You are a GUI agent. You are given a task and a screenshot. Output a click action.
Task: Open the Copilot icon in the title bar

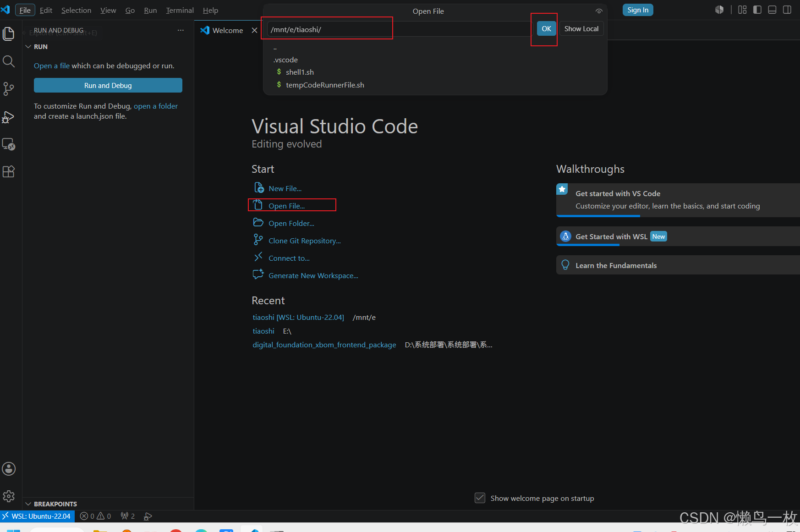(x=719, y=10)
